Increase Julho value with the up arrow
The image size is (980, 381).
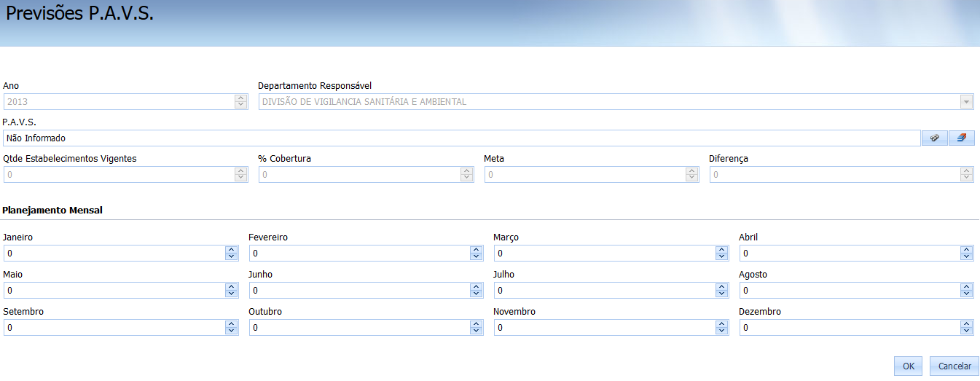pos(722,286)
